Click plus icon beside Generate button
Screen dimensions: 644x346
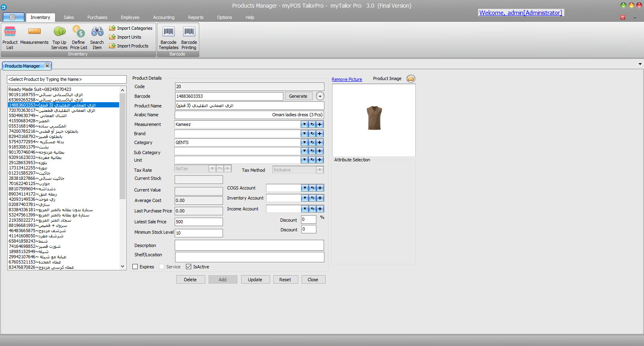pyautogui.click(x=320, y=96)
